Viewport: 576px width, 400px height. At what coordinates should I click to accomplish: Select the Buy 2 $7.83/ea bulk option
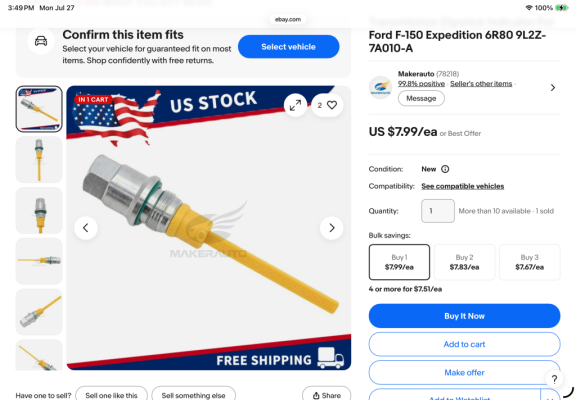[464, 262]
